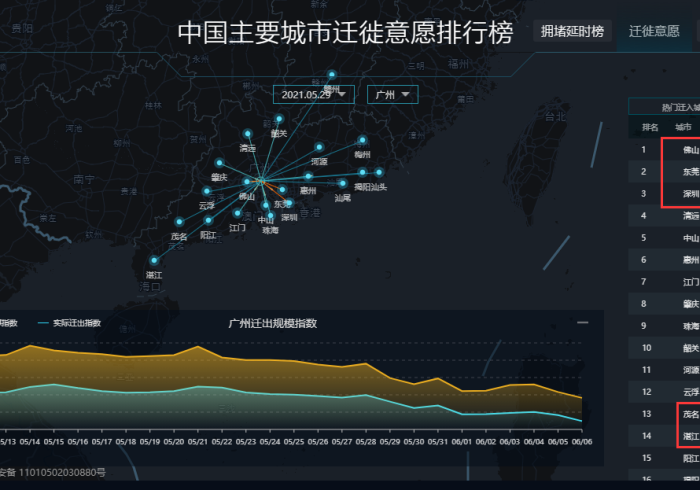Screen dimensions: 700x490
Task: Select ranking row 12 云浮
Action: pyautogui.click(x=664, y=392)
